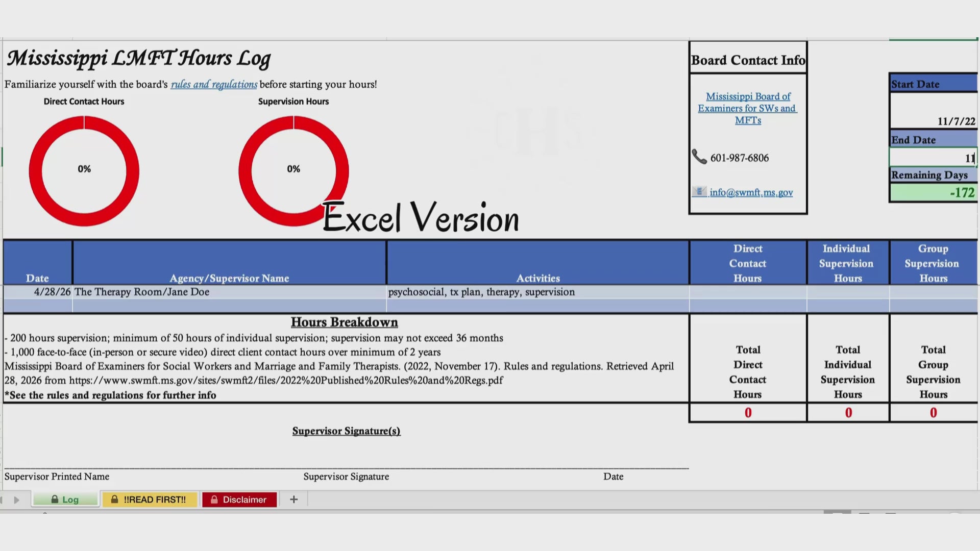Click the next-sheet navigation arrow
980x551 pixels.
click(x=16, y=500)
